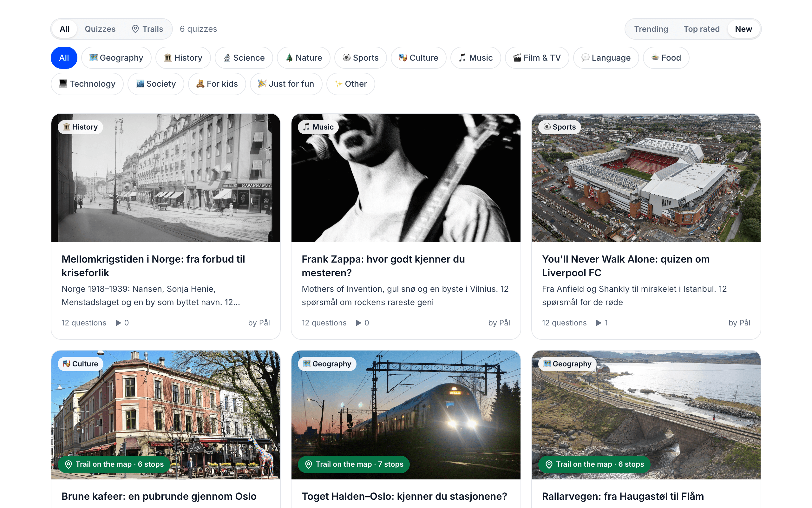Sort by Trending
The width and height of the screenshot is (812, 508).
pos(651,29)
